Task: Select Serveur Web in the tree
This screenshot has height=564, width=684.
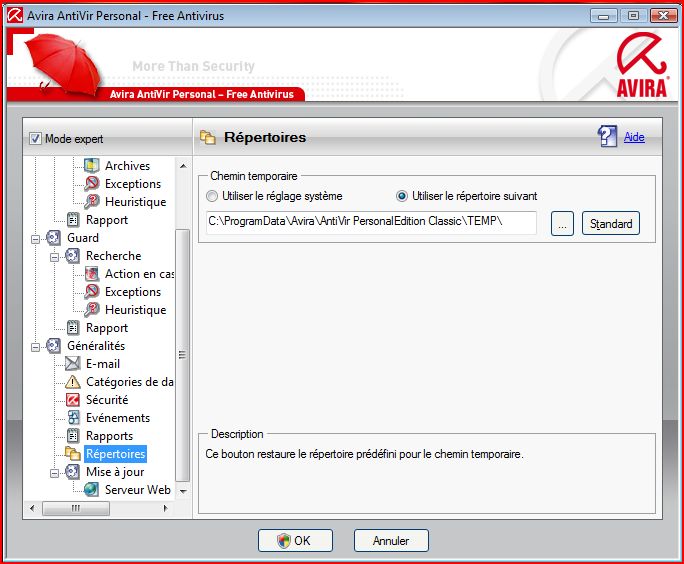Action: click(x=138, y=489)
